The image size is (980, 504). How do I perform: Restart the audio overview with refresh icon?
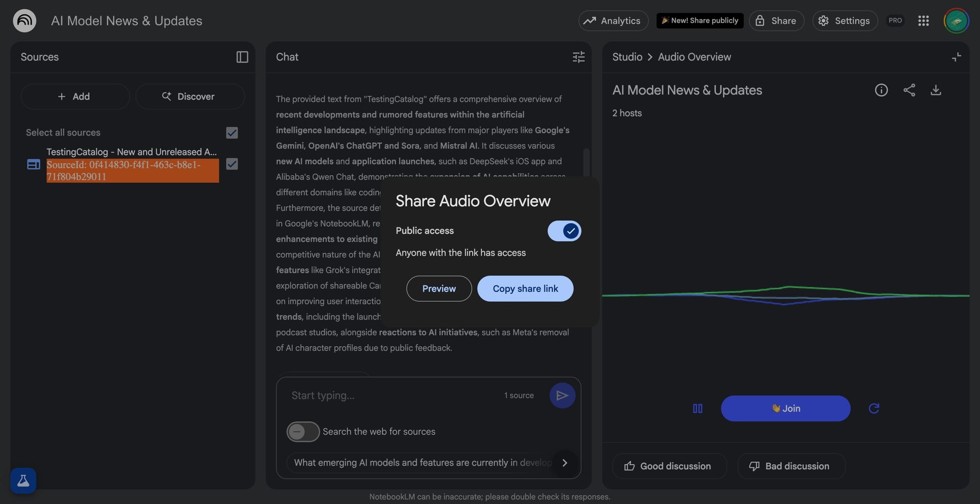coord(874,408)
